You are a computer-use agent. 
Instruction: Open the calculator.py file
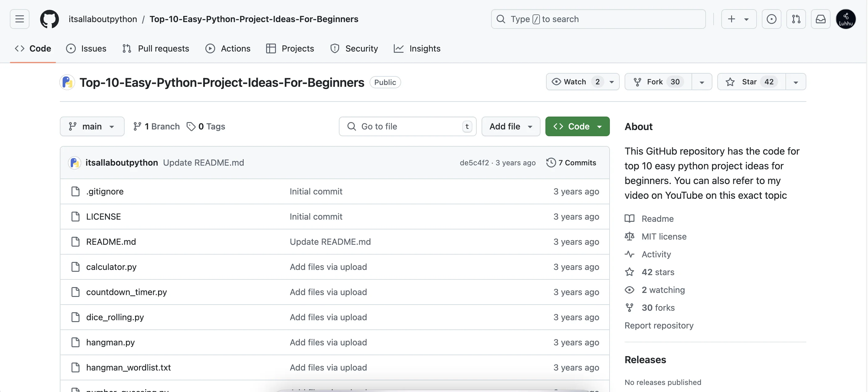tap(111, 267)
